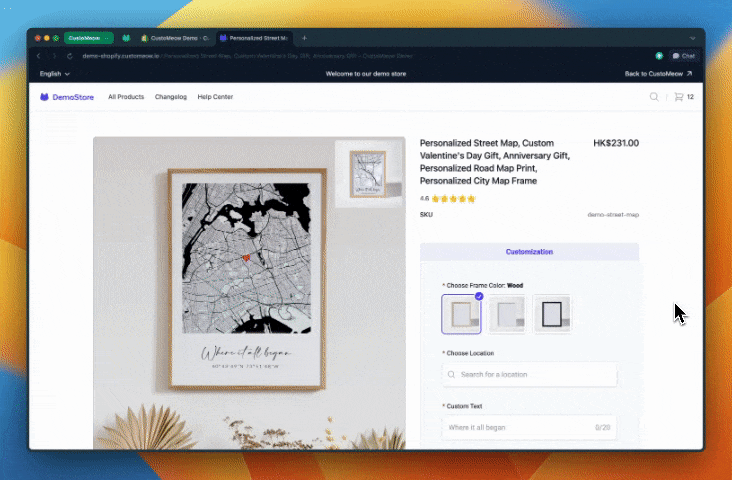Select the black frame color option
The width and height of the screenshot is (732, 480).
pos(552,314)
